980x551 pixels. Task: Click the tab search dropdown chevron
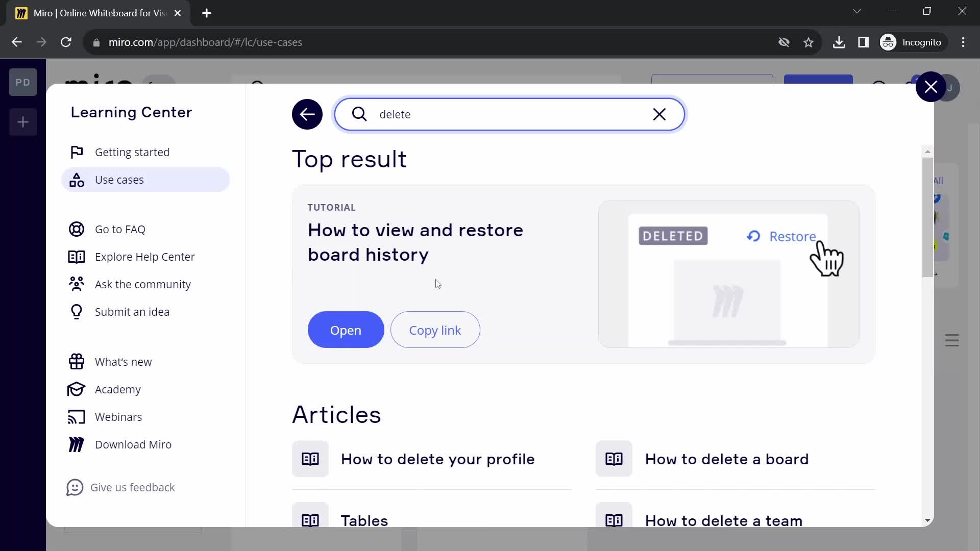(857, 11)
